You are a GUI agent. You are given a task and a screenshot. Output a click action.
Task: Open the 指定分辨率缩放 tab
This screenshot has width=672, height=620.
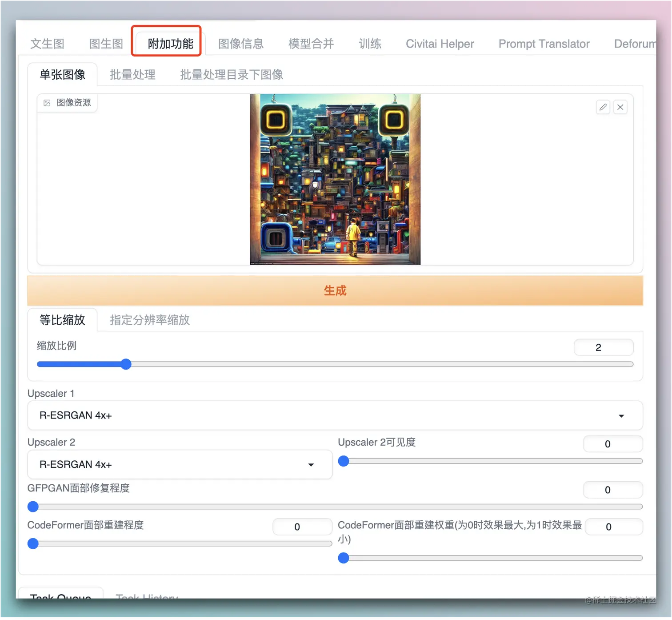149,320
